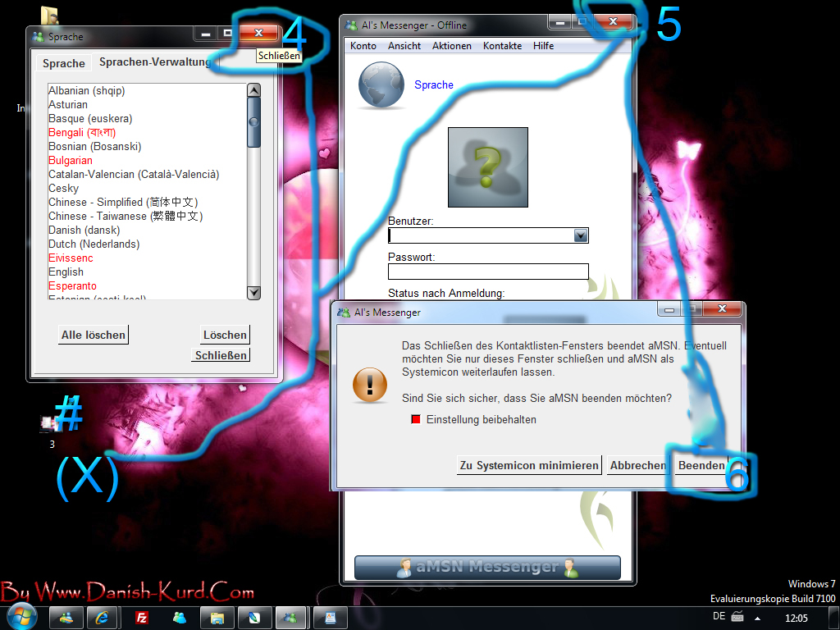840x630 pixels.
Task: Choose Zu Systemicon minimieren
Action: (529, 466)
